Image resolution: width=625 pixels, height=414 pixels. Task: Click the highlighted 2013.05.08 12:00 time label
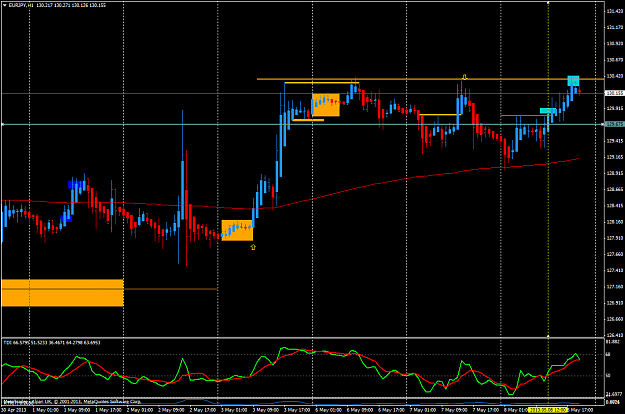[548, 410]
